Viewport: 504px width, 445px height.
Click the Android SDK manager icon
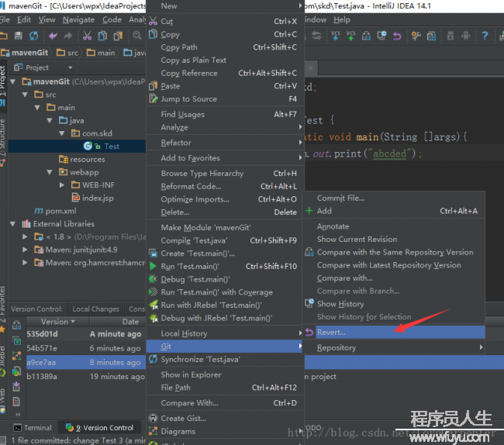pos(466,36)
